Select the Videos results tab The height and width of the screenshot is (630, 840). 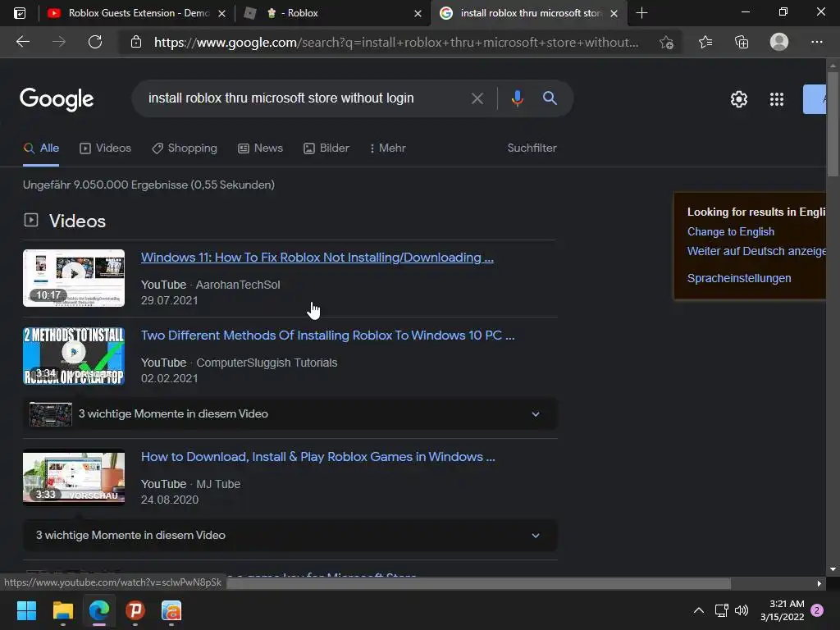click(x=105, y=148)
